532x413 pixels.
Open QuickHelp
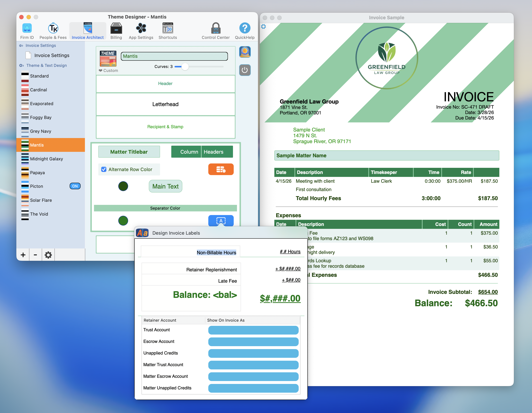pos(245,31)
